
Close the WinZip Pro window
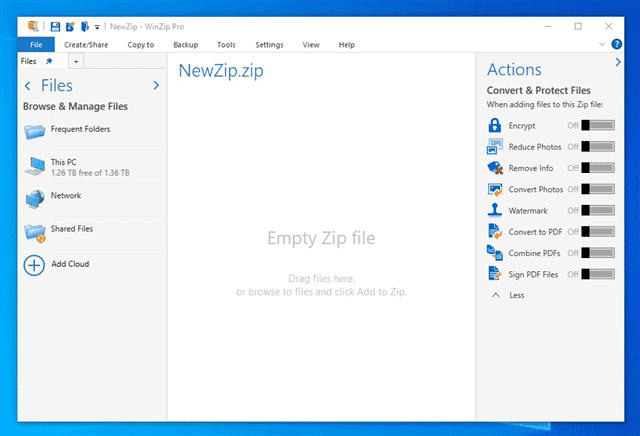pyautogui.click(x=609, y=27)
